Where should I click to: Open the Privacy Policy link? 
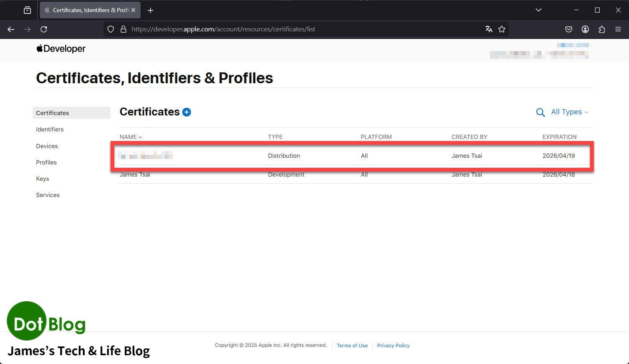[x=393, y=346]
